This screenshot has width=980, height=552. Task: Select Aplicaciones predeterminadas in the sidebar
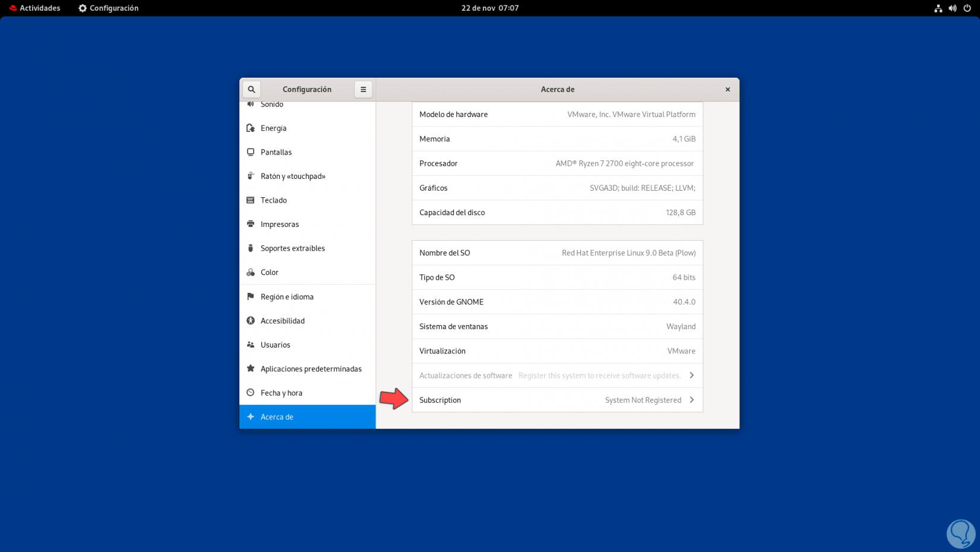(x=308, y=369)
